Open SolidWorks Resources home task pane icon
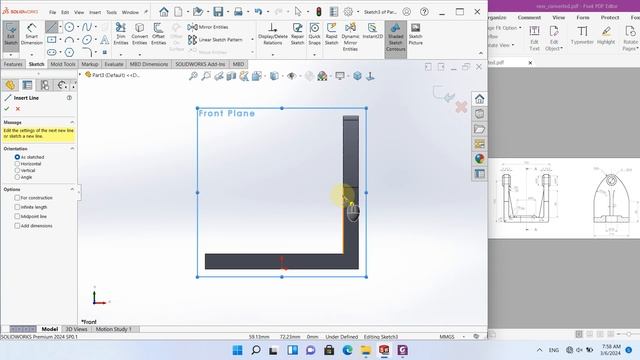Screen dimensions: 640x360 pos(480,99)
